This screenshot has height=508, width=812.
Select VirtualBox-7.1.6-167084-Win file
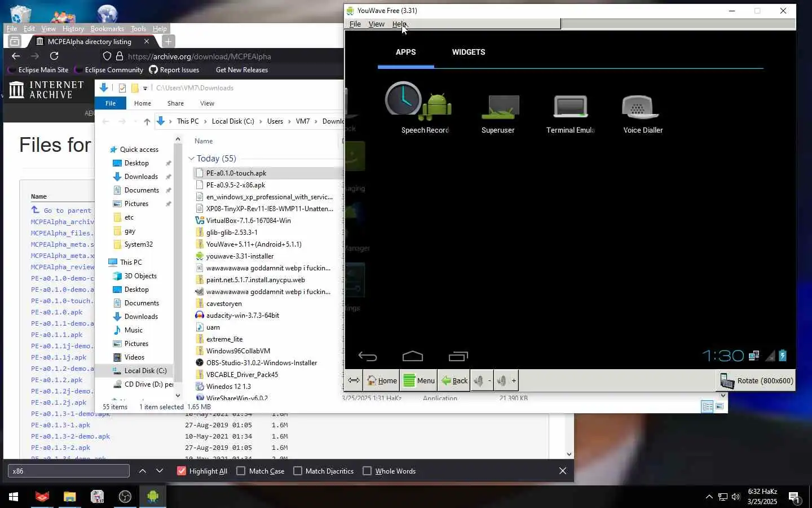point(248,221)
